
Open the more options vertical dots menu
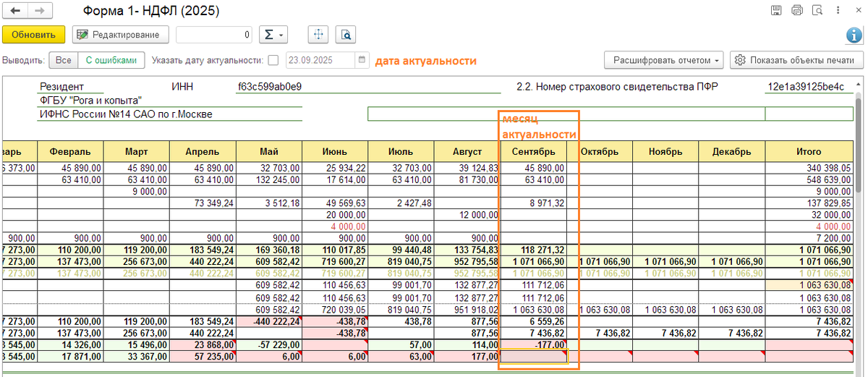[x=838, y=10]
